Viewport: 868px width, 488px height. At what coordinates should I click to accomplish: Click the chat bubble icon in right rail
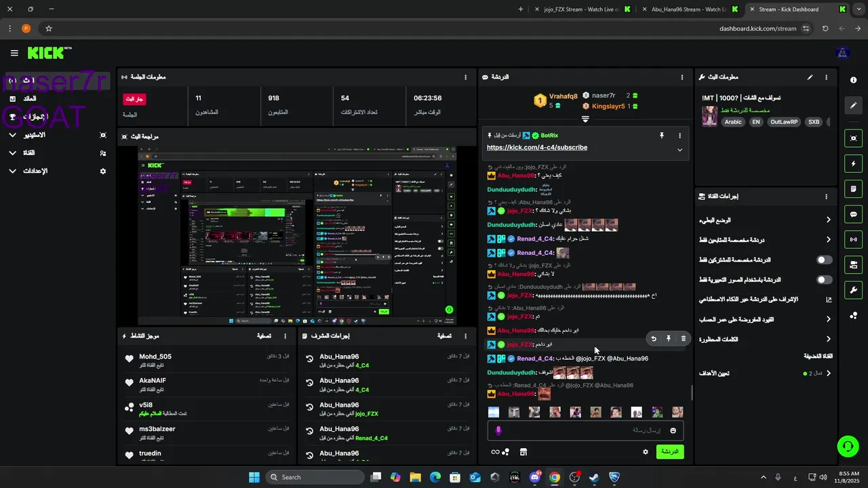(853, 214)
